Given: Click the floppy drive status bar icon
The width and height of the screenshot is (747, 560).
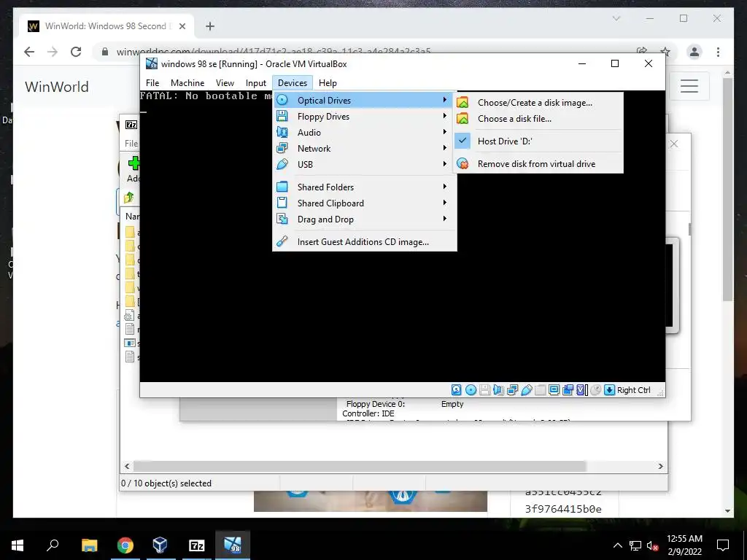Looking at the screenshot, I should [x=484, y=390].
